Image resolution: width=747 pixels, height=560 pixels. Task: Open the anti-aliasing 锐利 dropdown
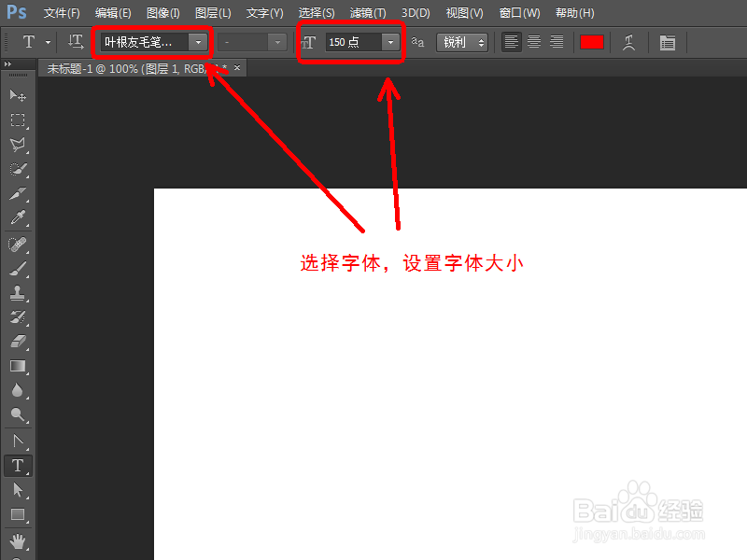tap(462, 42)
